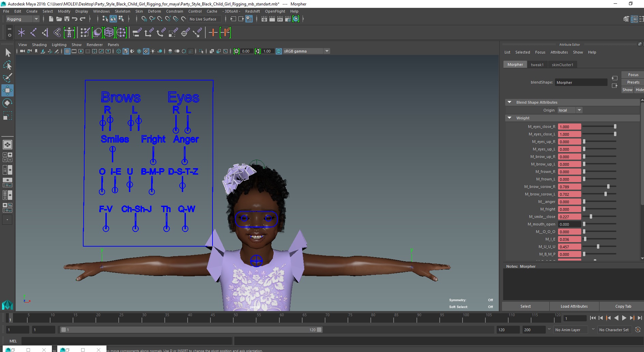Open the Skeleton menu
Image resolution: width=644 pixels, height=352 pixels.
[122, 11]
